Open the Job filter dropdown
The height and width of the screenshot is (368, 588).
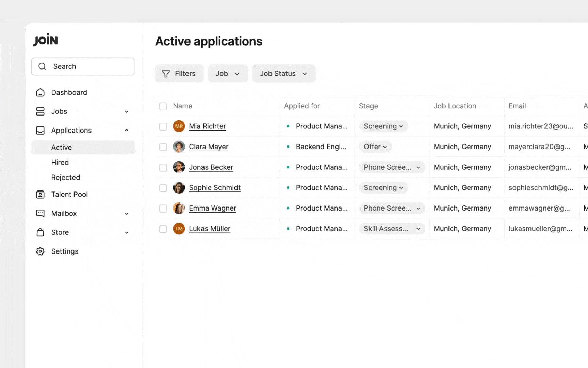(x=228, y=74)
